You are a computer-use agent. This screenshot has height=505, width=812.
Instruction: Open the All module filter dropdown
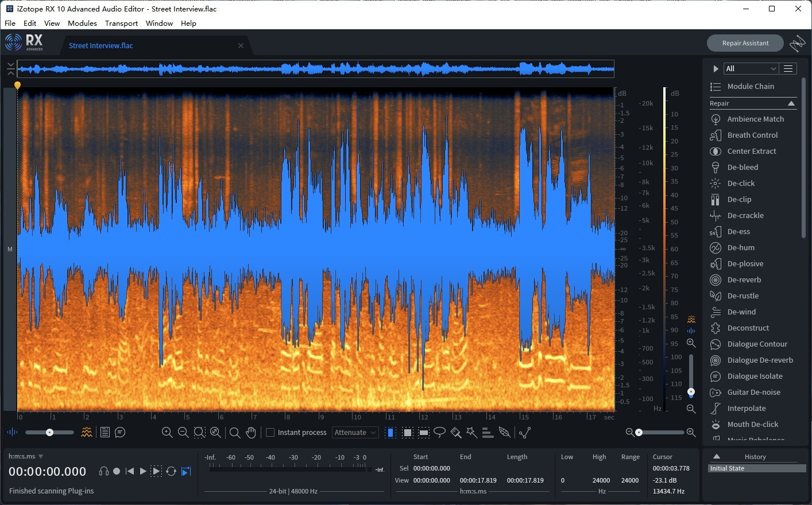[751, 68]
